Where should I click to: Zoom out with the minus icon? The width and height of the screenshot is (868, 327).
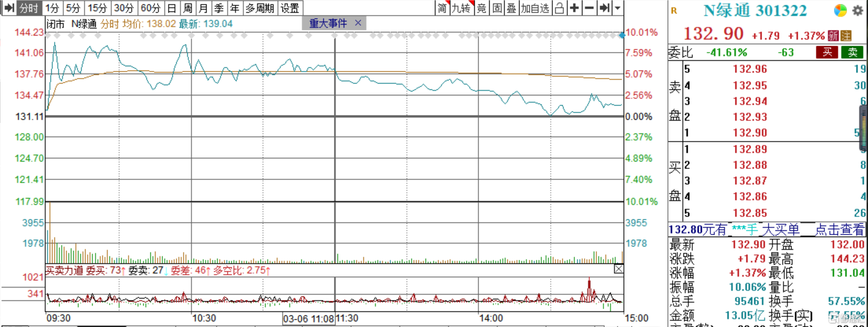pyautogui.click(x=589, y=8)
